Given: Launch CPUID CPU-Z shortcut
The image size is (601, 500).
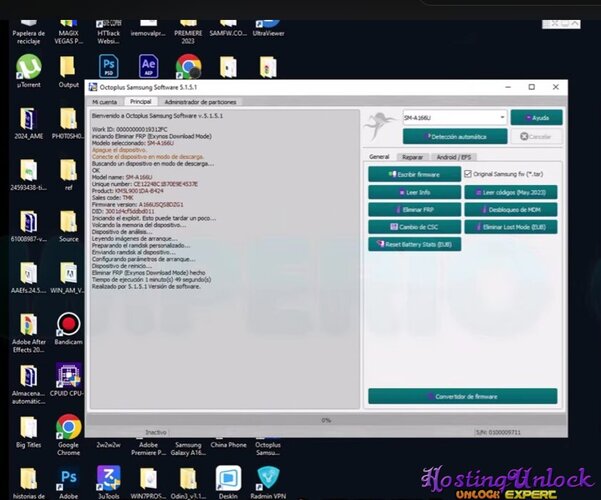Looking at the screenshot, I should (69, 380).
